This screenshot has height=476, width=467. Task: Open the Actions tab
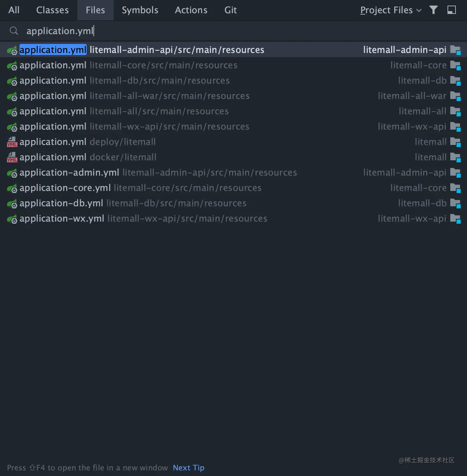pyautogui.click(x=191, y=10)
